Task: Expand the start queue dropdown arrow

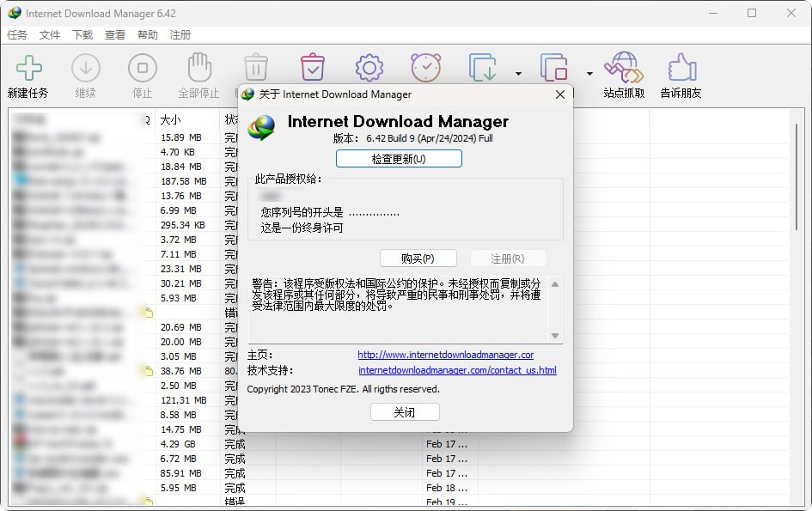Action: pos(518,74)
